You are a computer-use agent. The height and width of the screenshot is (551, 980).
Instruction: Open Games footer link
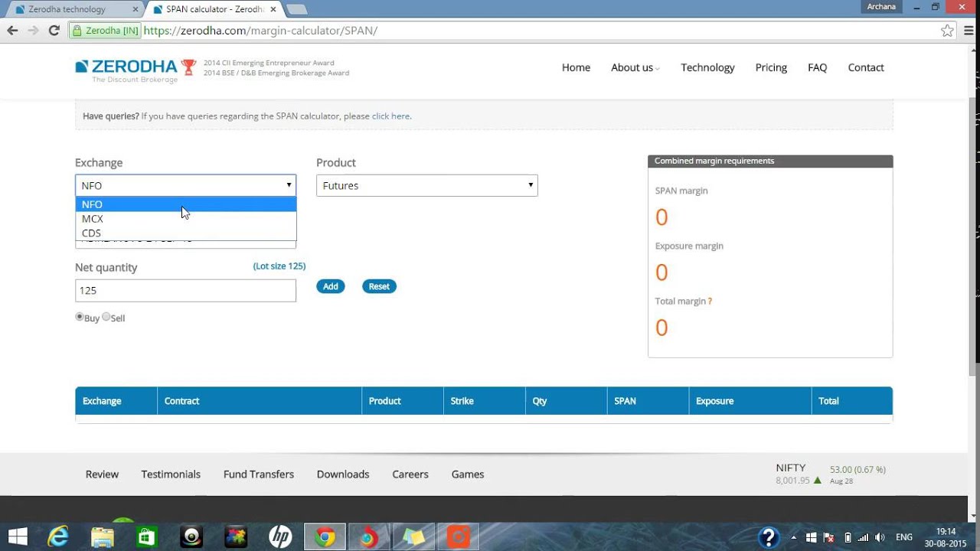point(468,474)
